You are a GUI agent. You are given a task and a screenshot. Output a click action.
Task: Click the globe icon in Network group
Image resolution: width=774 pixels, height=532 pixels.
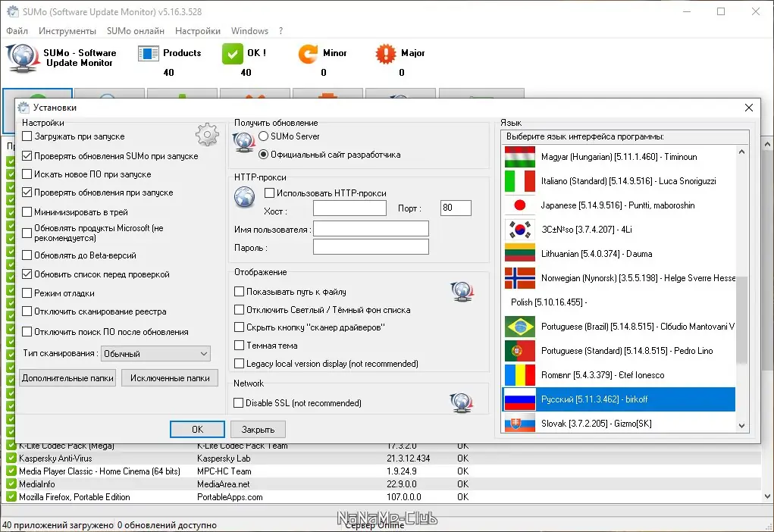coord(462,402)
